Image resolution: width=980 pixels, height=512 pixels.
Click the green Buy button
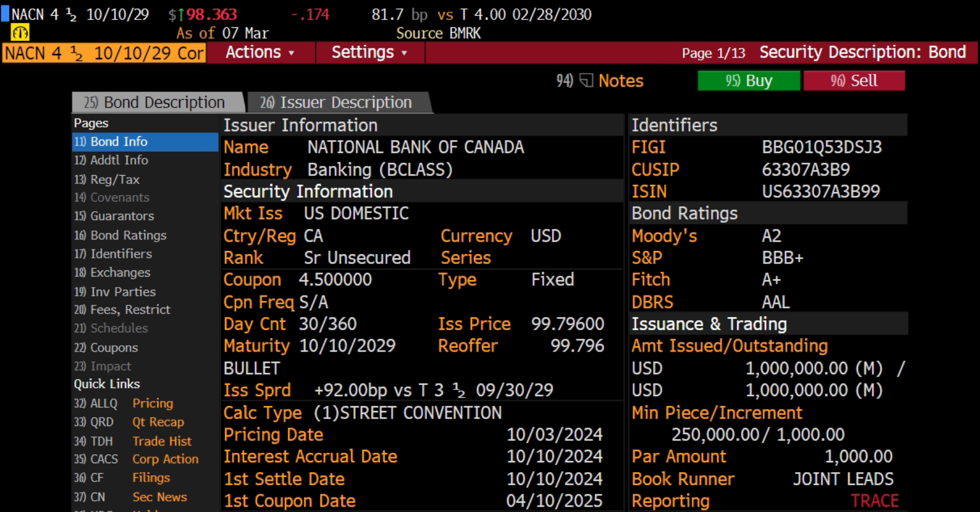pos(749,81)
